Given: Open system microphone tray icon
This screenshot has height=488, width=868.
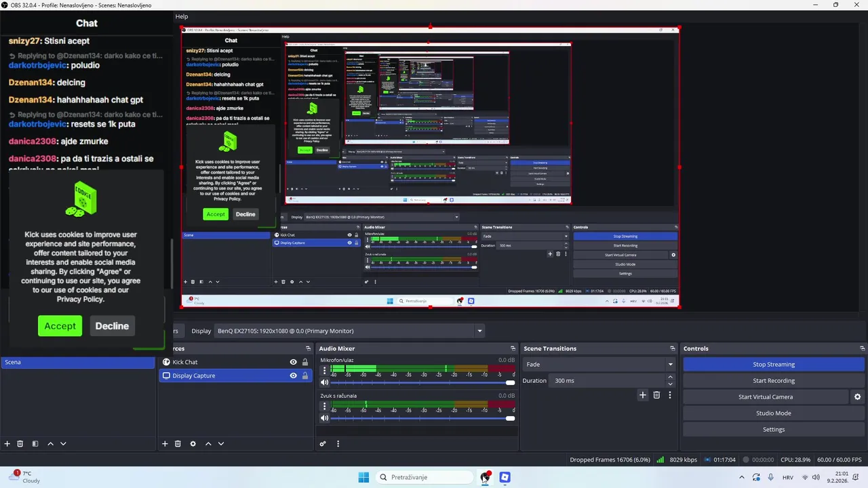Looking at the screenshot, I should 770,477.
